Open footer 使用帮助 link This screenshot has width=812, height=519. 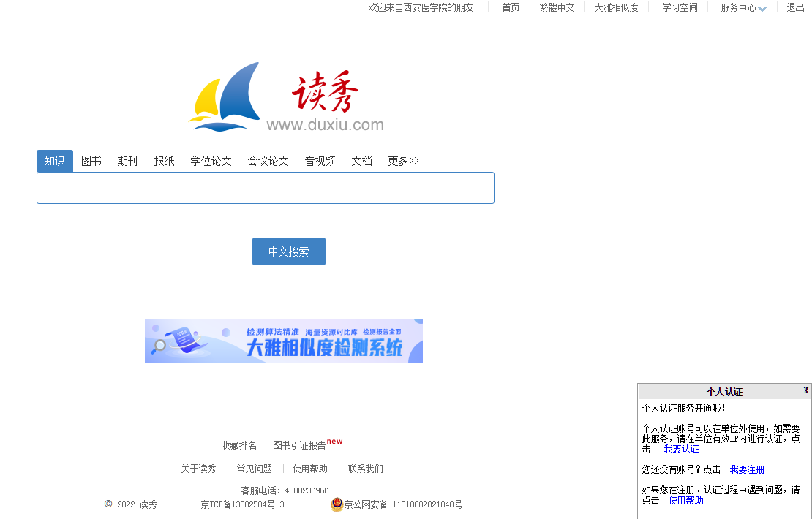310,469
